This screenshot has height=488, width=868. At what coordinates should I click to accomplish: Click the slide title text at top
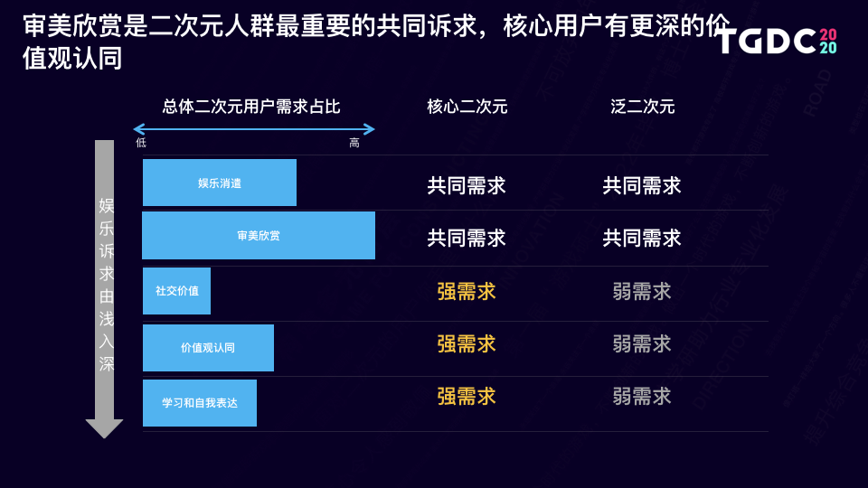tap(376, 42)
